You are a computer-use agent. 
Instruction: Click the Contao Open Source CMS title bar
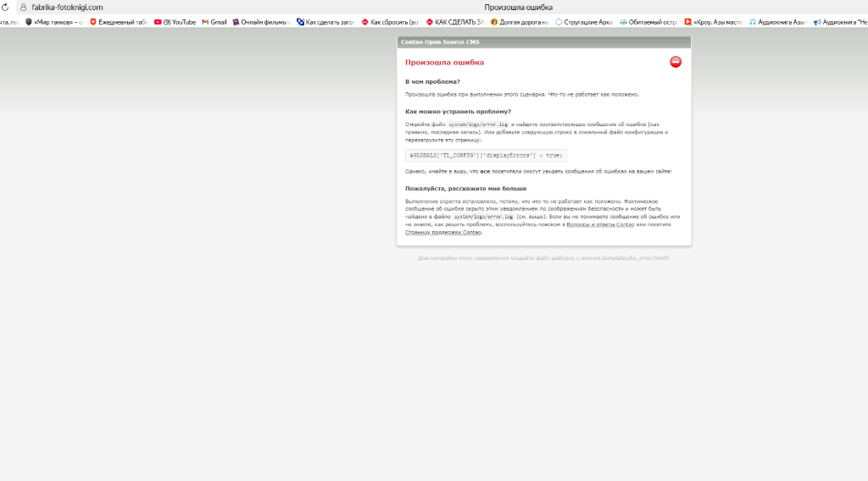[543, 42]
